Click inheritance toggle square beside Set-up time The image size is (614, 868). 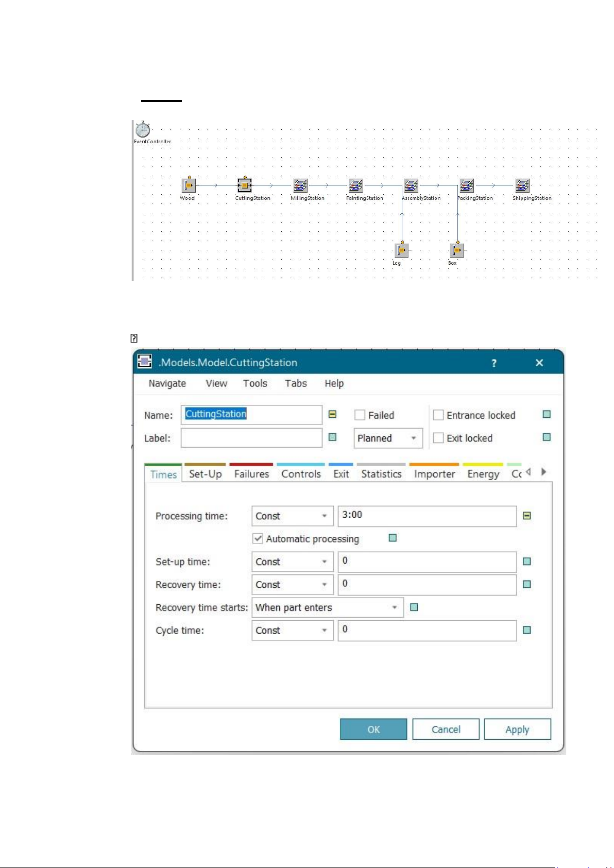527,561
